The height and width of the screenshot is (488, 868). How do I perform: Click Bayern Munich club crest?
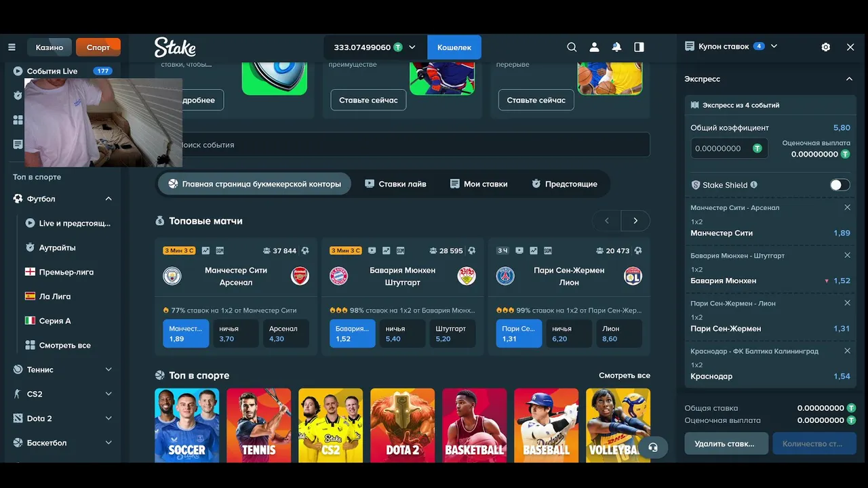pos(338,276)
